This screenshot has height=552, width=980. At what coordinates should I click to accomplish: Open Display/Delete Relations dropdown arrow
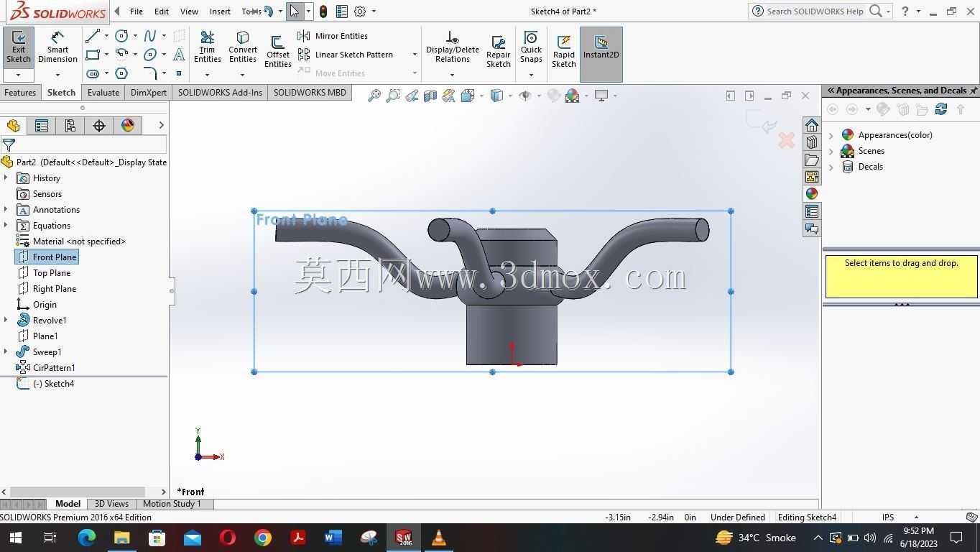[452, 75]
